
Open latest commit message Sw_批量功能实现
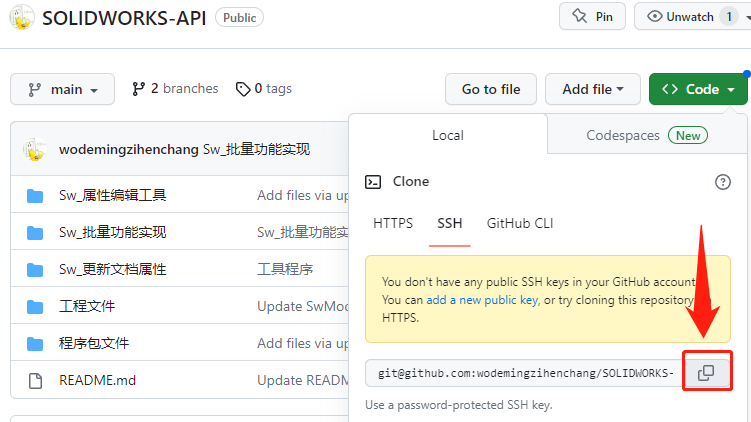tap(256, 149)
